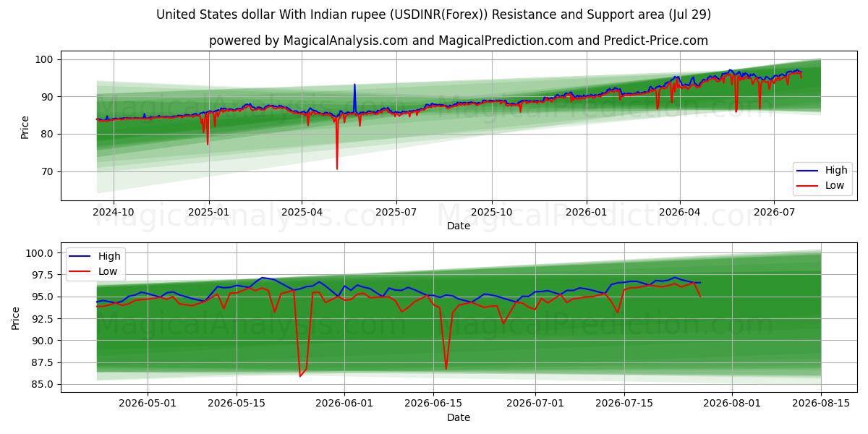868x434 pixels.
Task: Click the 2025-10 x-axis tick label
Action: click(492, 212)
